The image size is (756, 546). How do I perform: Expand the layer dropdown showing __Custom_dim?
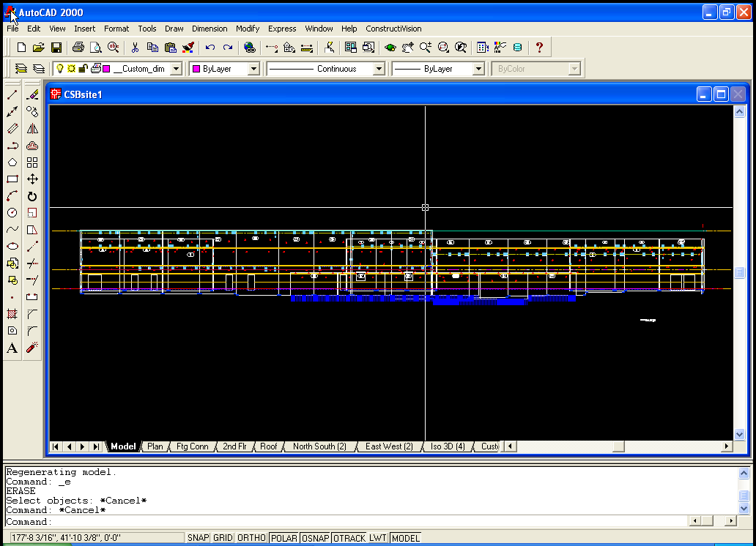[176, 69]
